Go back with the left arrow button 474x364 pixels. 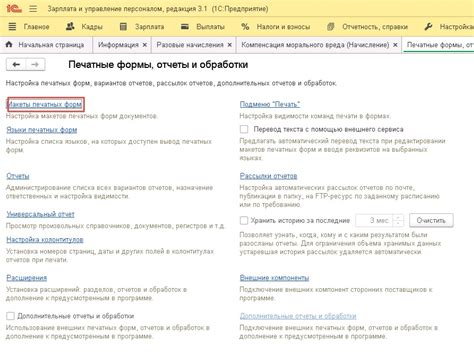click(16, 64)
